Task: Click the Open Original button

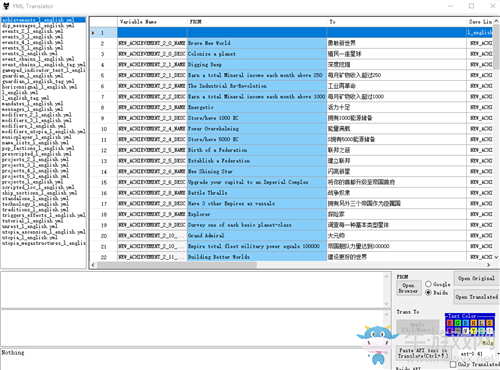Action: [x=476, y=278]
